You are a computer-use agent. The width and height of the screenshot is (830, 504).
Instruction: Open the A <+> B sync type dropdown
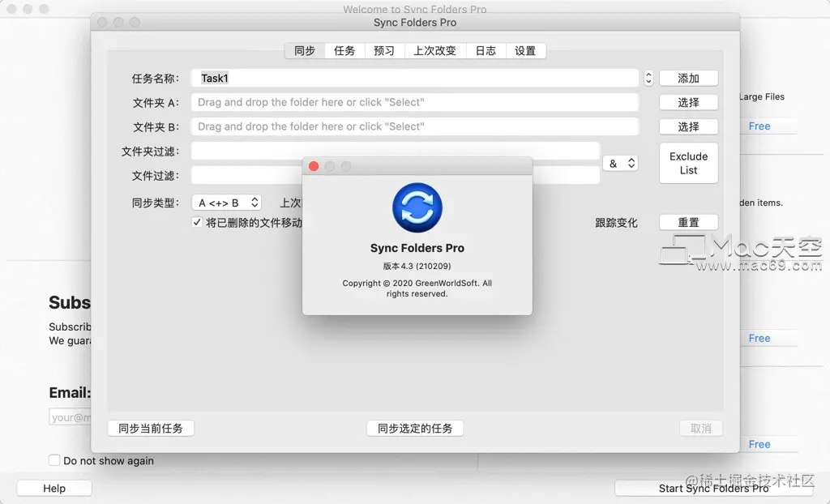[x=227, y=203]
